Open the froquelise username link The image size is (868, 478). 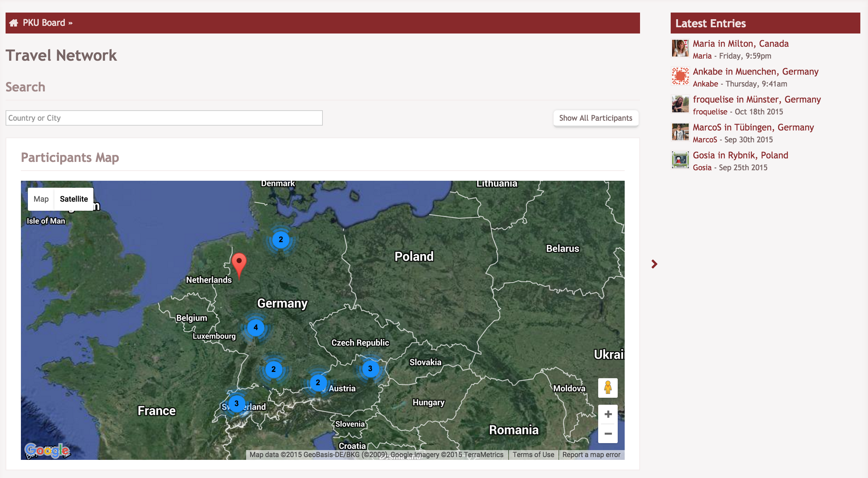pos(710,112)
